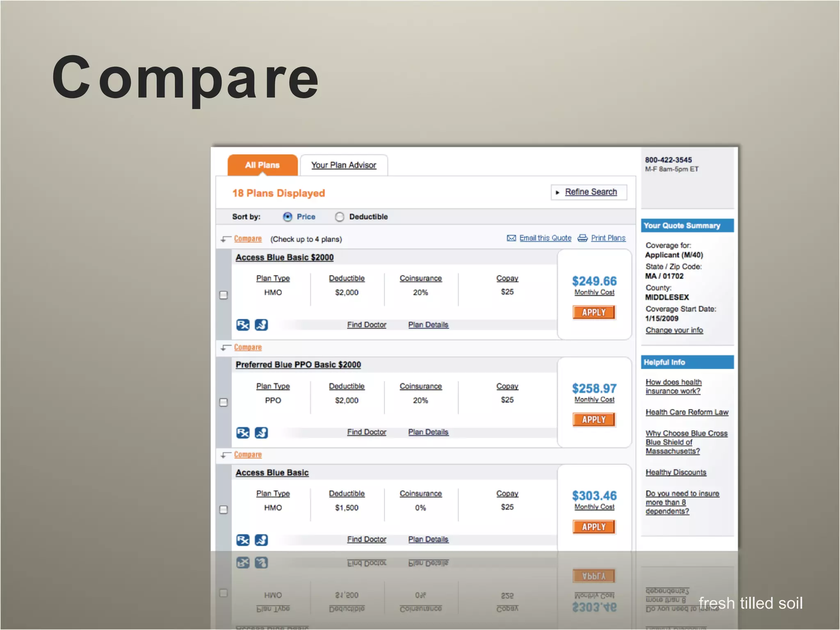840x630 pixels.
Task: Click the Deductible header in Access Blue Basic $2000
Action: tap(347, 278)
